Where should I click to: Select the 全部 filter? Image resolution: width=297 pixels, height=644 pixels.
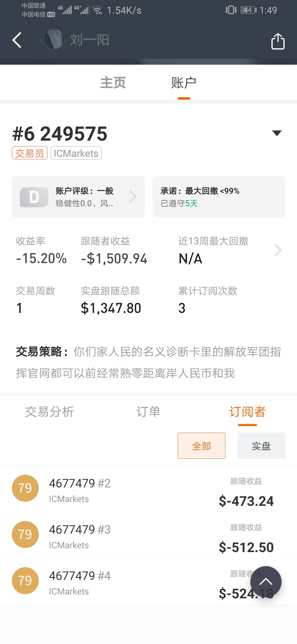(202, 446)
